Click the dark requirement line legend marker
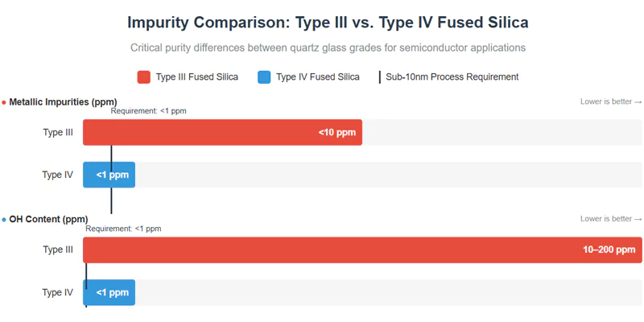The image size is (644, 322). click(x=379, y=77)
